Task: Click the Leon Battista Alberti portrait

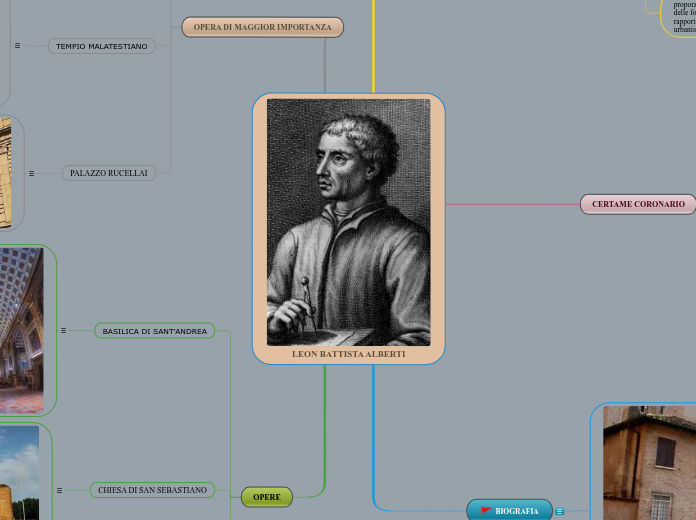Action: (x=348, y=222)
